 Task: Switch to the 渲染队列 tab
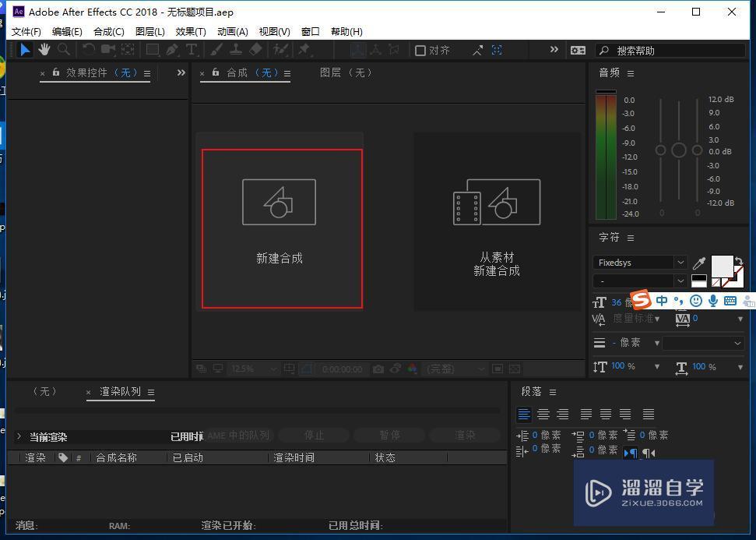pyautogui.click(x=120, y=391)
